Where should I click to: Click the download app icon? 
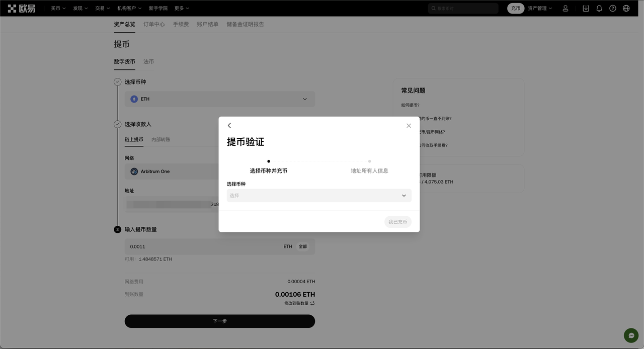[586, 9]
